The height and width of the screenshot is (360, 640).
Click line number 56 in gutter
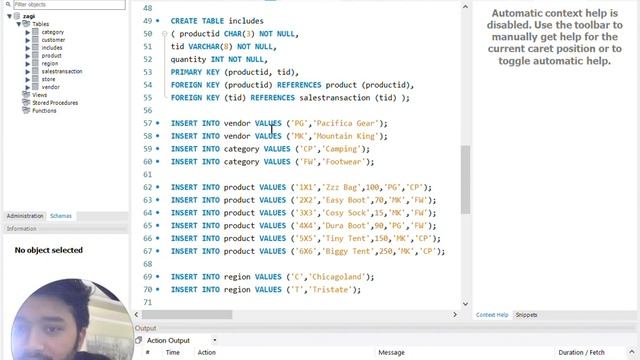click(x=148, y=111)
